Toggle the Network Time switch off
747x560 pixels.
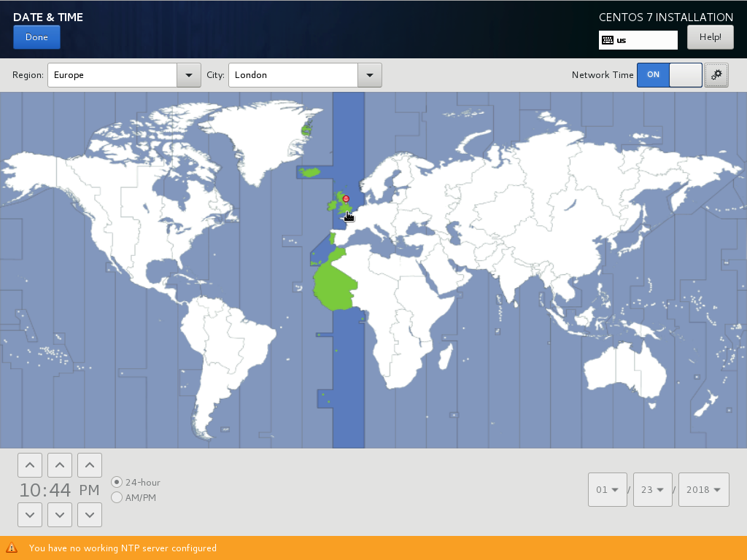point(670,75)
